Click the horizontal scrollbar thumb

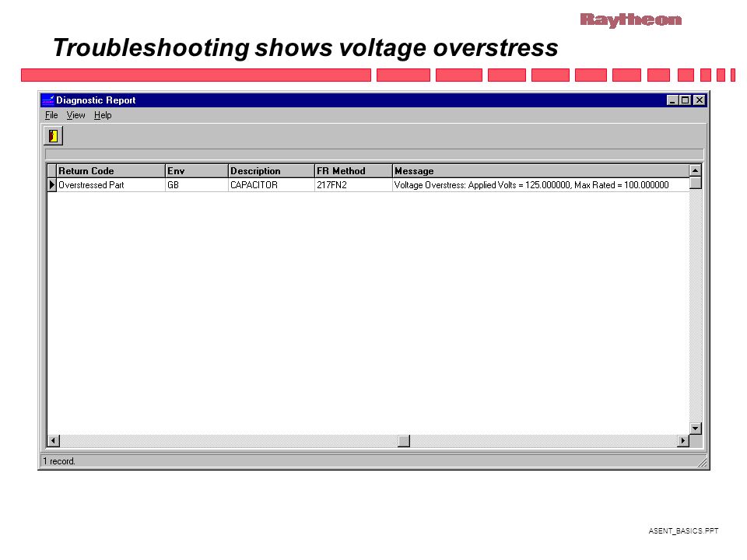[404, 441]
